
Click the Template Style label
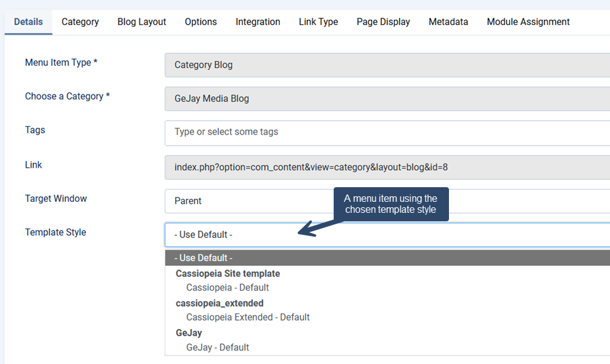tap(56, 232)
